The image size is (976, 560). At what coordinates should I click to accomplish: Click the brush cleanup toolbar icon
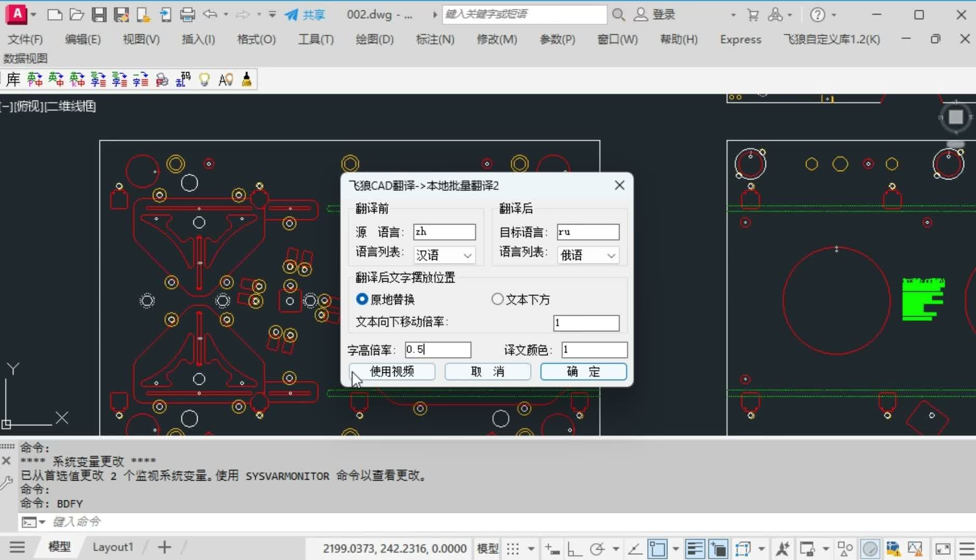[247, 79]
